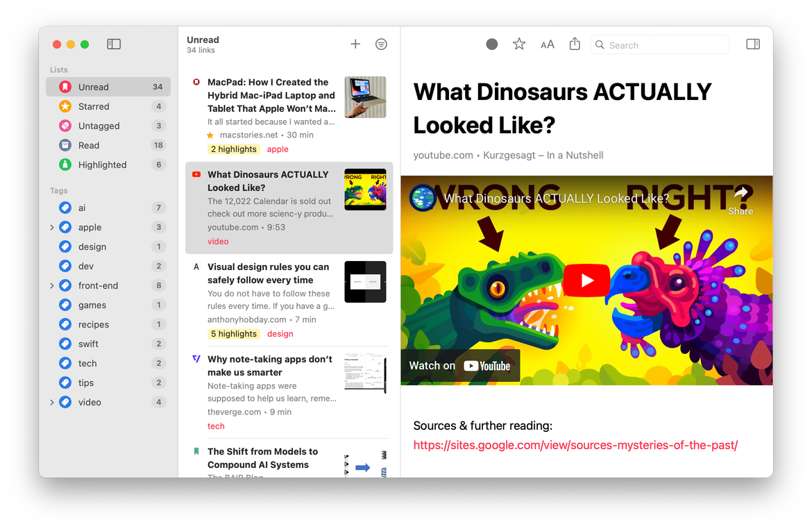The height and width of the screenshot is (529, 812).
Task: Click the red video tag on dinosaur item
Action: 218,242
